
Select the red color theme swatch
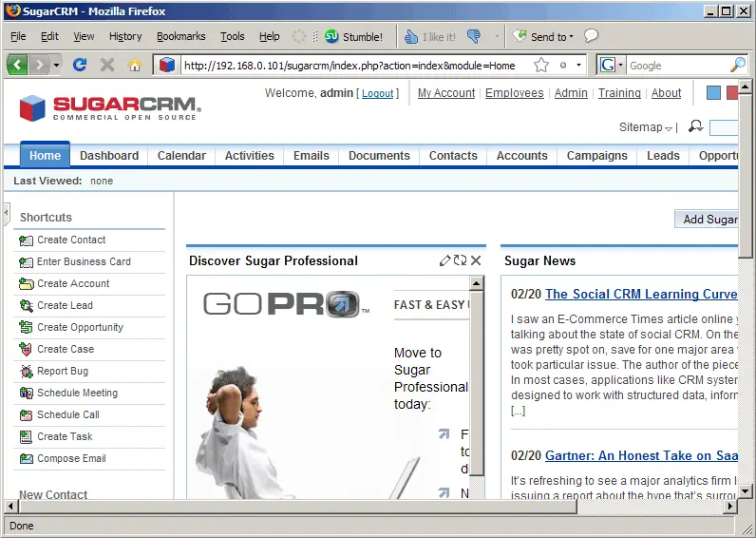coord(732,92)
